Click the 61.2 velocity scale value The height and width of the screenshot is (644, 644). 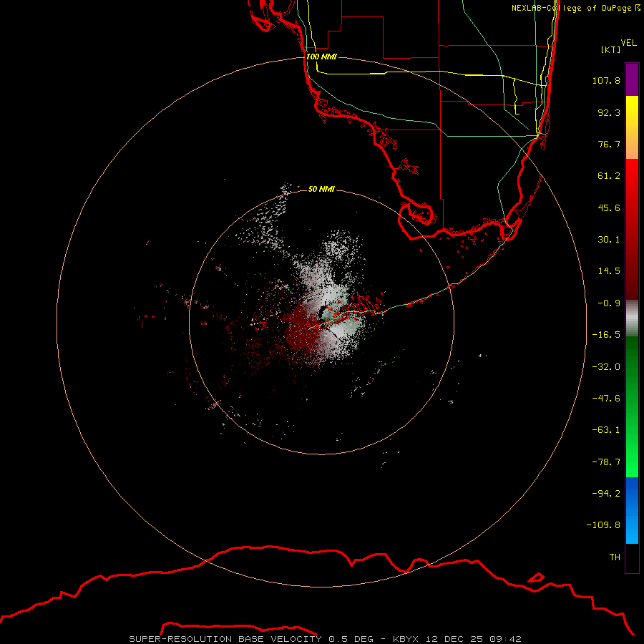click(609, 176)
